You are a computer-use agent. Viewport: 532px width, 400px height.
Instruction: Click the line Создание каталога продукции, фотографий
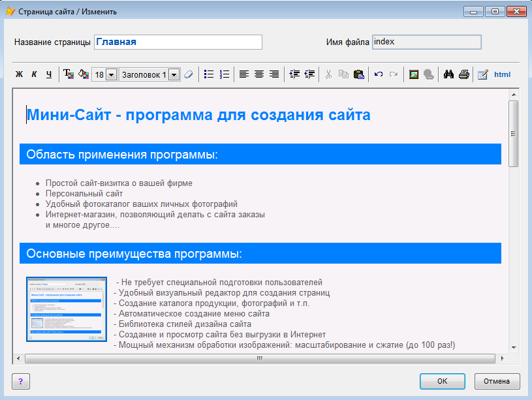[x=211, y=303]
